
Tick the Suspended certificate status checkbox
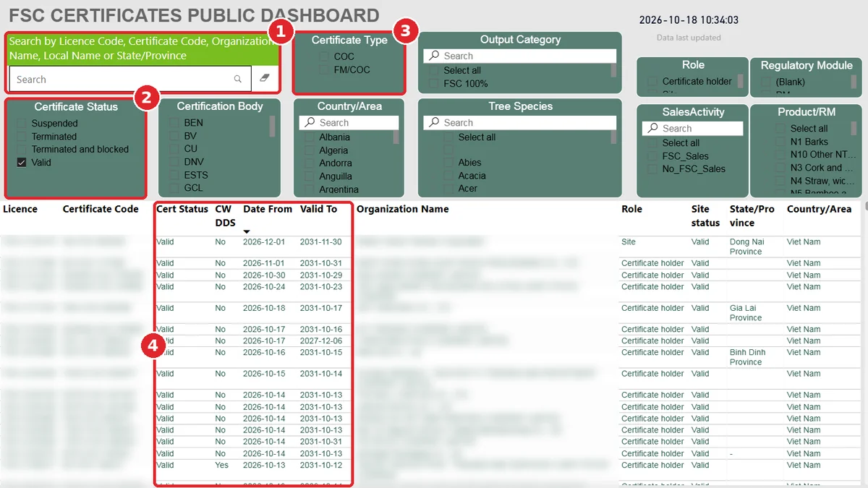pos(22,124)
